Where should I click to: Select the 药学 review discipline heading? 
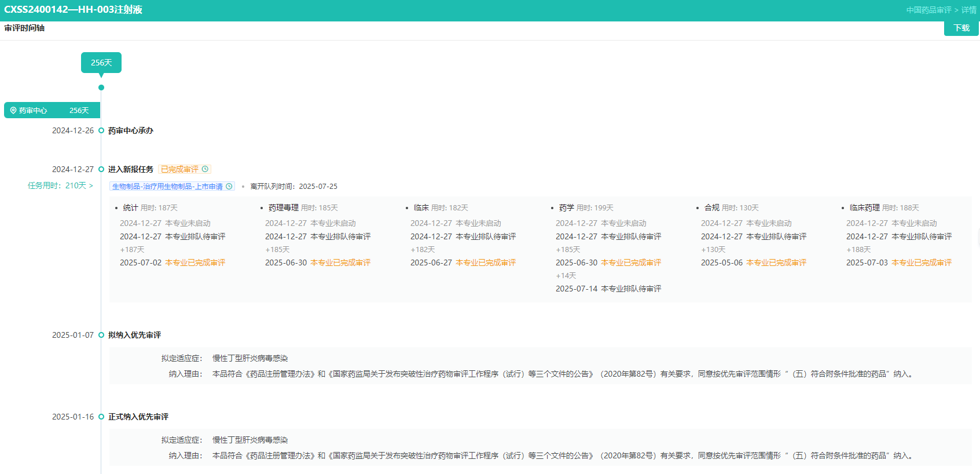click(x=566, y=207)
